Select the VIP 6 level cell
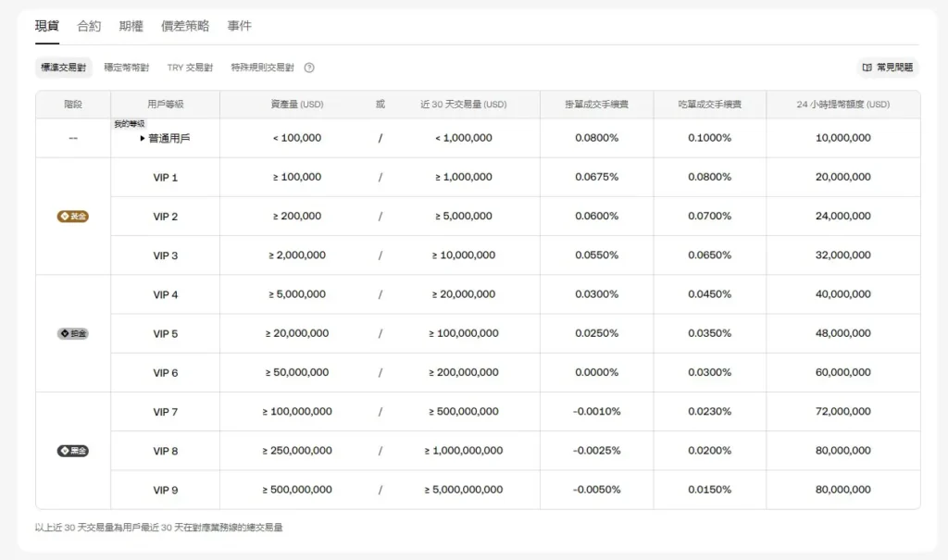Viewport: 948px width, 560px height. [x=165, y=373]
